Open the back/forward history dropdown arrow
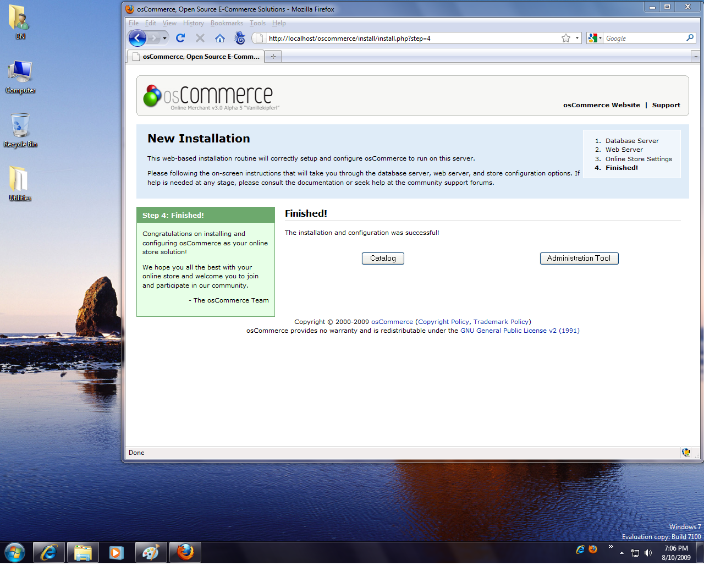704x588 pixels. 164,38
